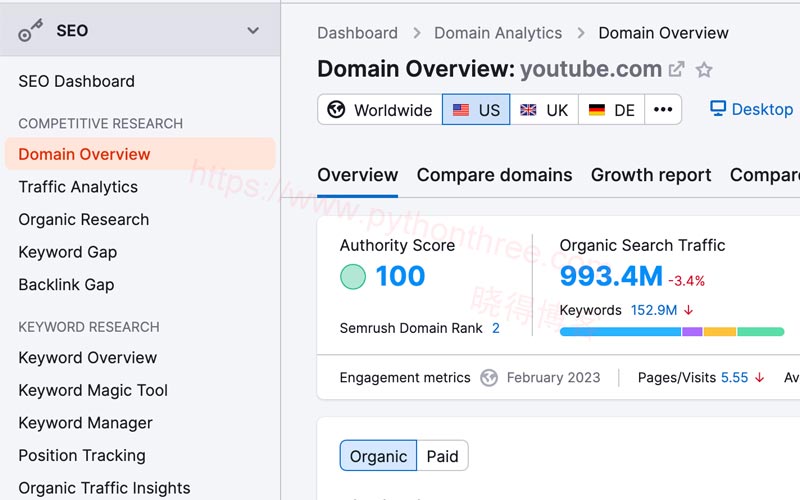Image resolution: width=800 pixels, height=500 pixels.
Task: Click Organic Search Traffic 993.4M value
Action: [x=611, y=276]
